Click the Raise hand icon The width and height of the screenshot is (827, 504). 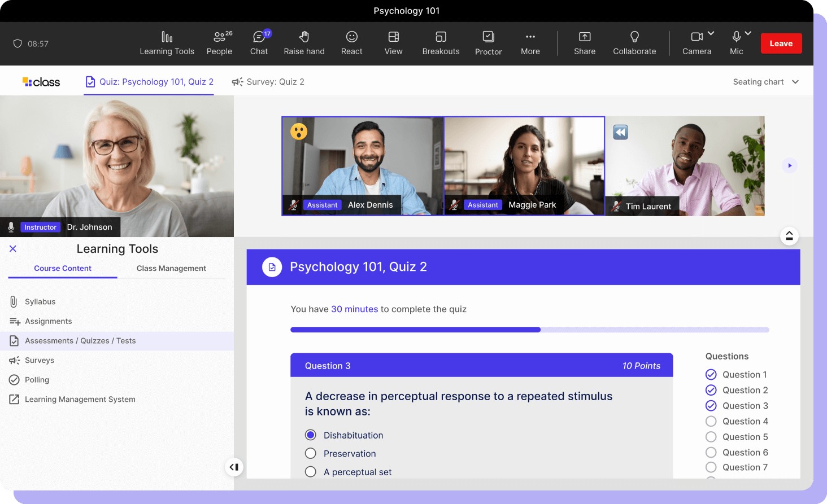[x=304, y=37]
